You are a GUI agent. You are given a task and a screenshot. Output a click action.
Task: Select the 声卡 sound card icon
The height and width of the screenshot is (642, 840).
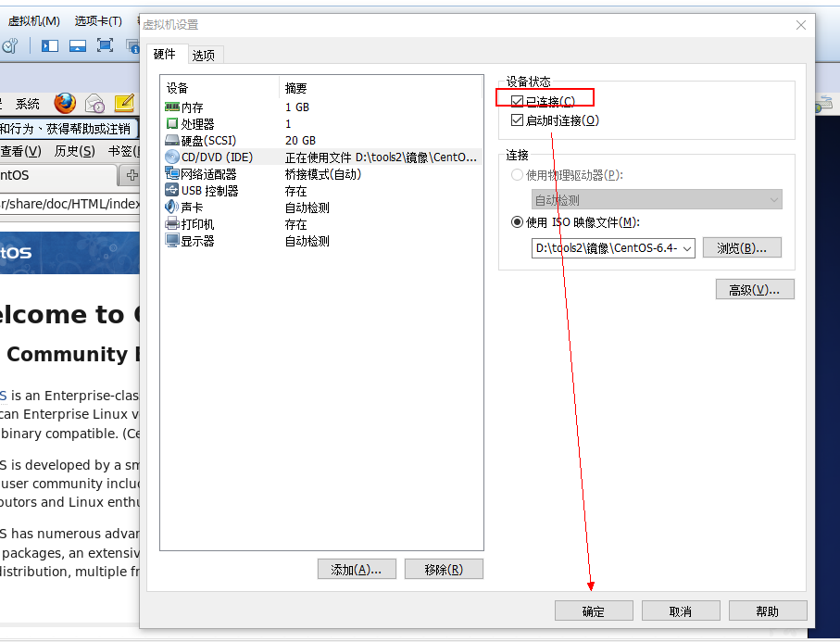click(x=172, y=208)
